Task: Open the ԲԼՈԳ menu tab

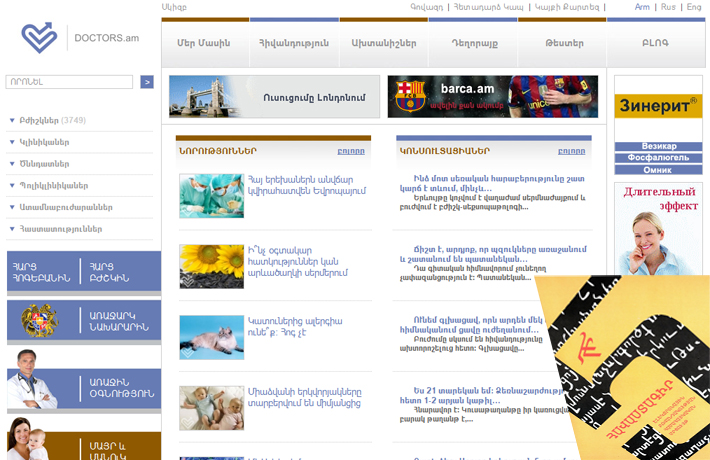Action: [655, 43]
